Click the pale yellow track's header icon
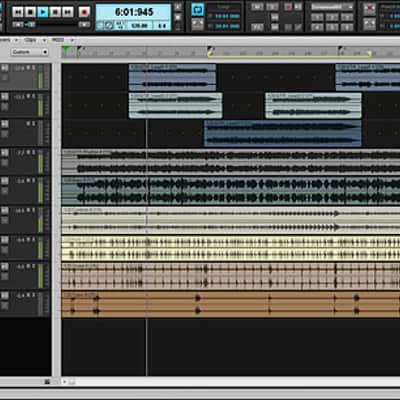The image size is (400, 400). 5,240
